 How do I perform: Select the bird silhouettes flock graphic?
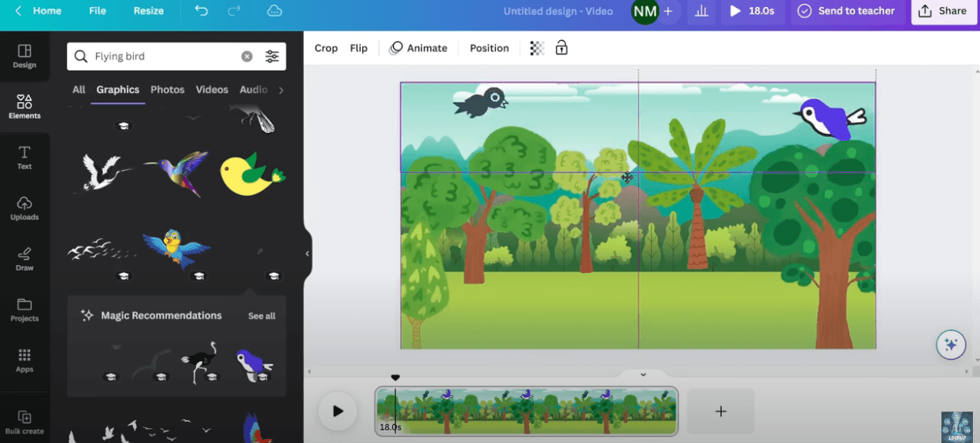(x=142, y=430)
